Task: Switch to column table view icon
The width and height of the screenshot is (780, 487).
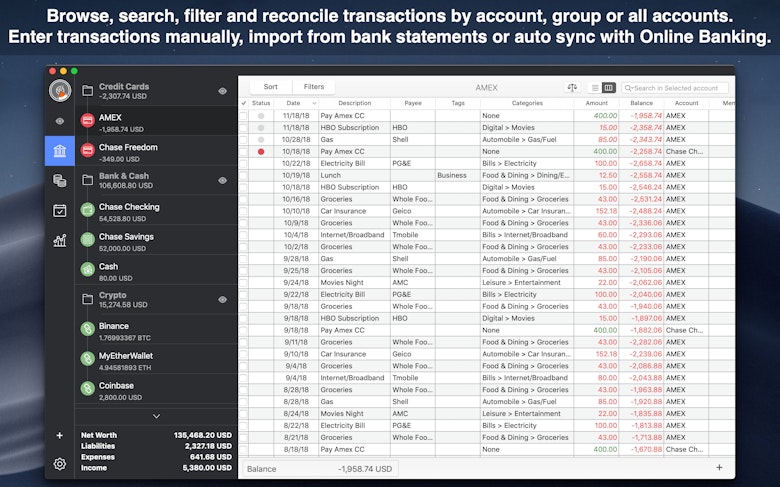Action: (x=608, y=88)
